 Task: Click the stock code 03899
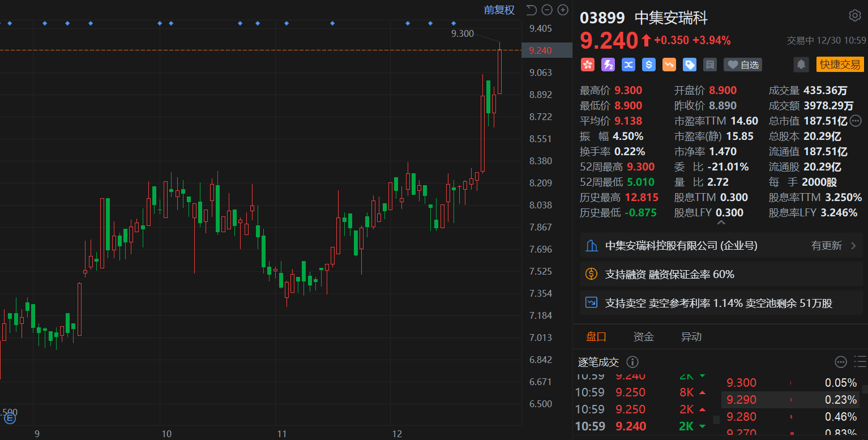[602, 18]
